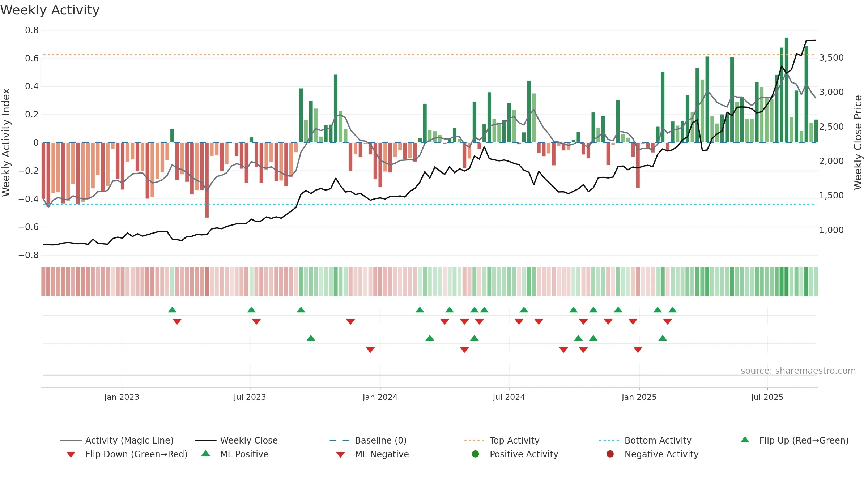This screenshot has width=868, height=488.
Task: Click the 1,500 price tick on the right axis
Action: coord(831,196)
